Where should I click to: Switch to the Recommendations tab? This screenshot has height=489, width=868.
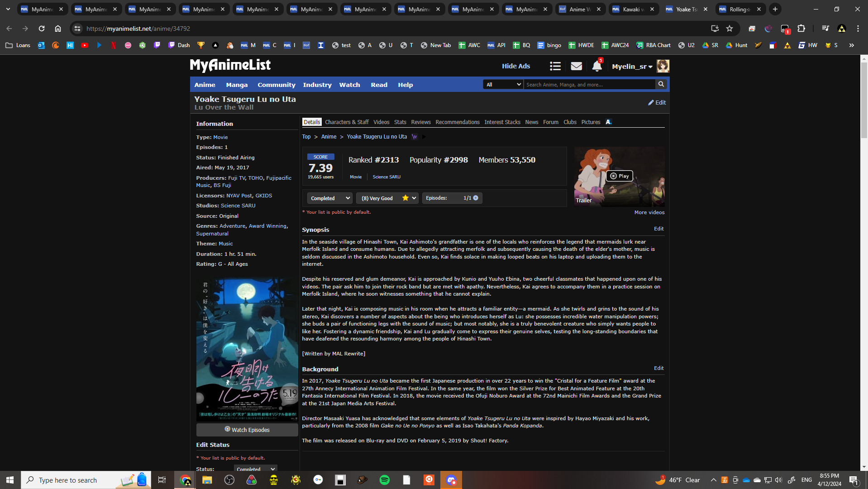tap(458, 122)
